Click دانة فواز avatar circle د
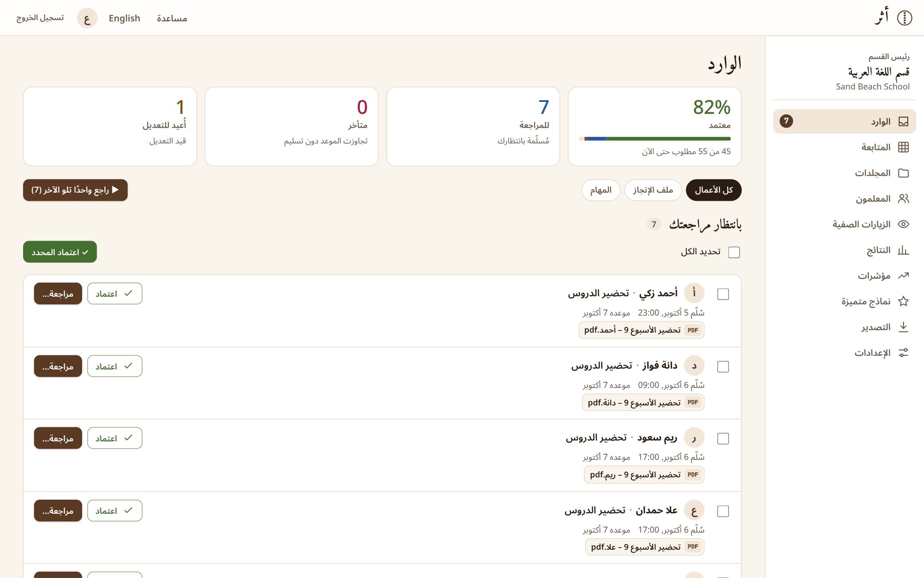 point(694,366)
